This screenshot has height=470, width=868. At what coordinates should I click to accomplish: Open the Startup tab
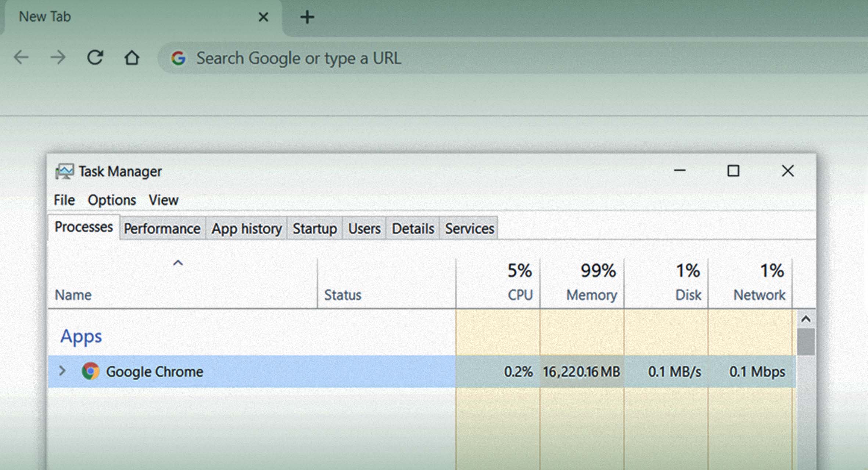315,228
